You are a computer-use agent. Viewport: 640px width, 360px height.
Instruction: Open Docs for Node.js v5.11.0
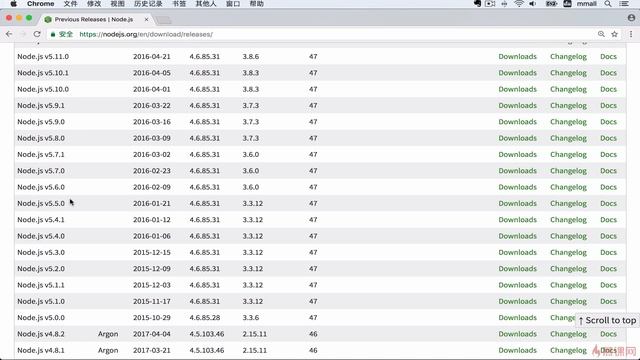coord(608,56)
